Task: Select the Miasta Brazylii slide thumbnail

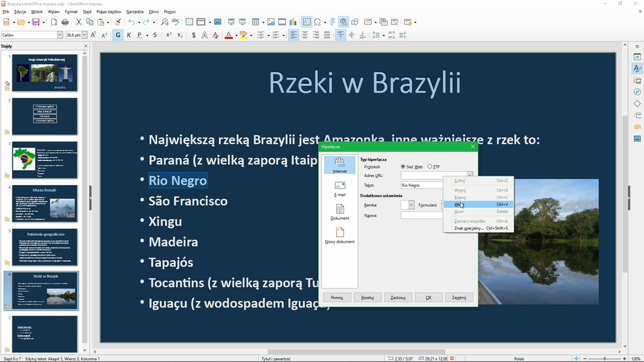Action: coord(45,202)
